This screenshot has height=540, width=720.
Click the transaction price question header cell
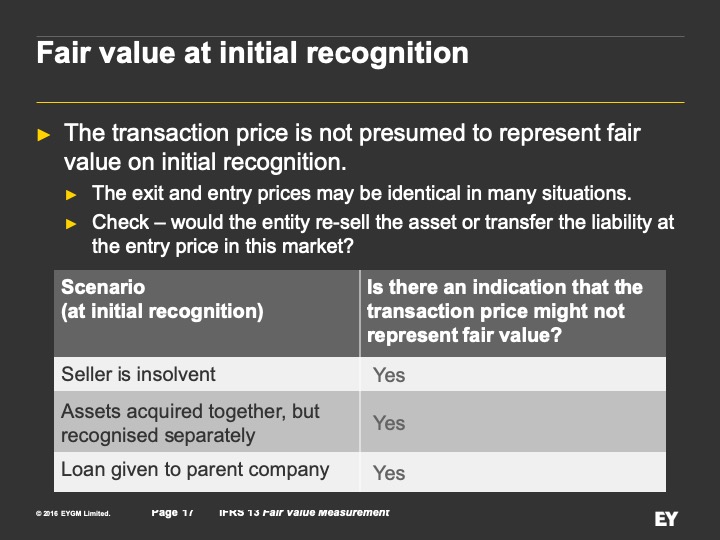point(513,313)
